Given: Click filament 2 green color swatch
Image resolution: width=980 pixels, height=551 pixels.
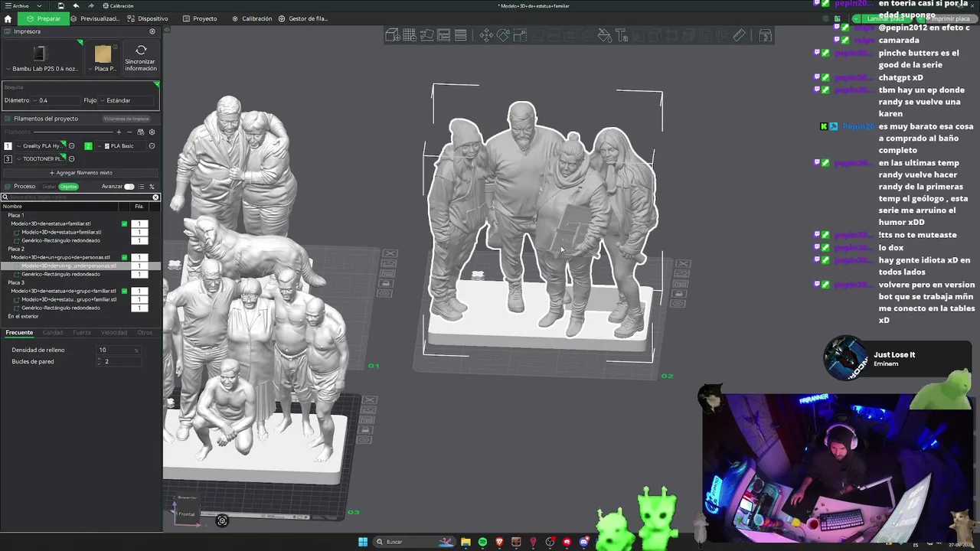Looking at the screenshot, I should [88, 146].
